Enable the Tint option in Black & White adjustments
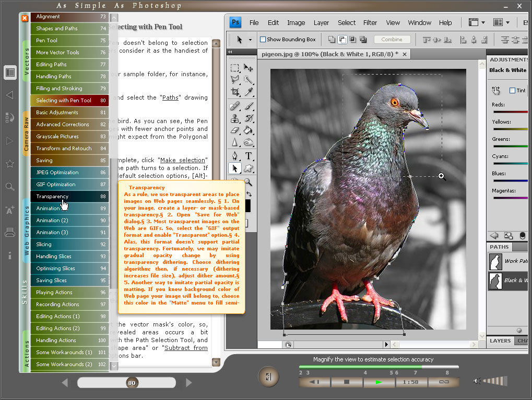Screen dimensions: 532x400 (x=512, y=91)
